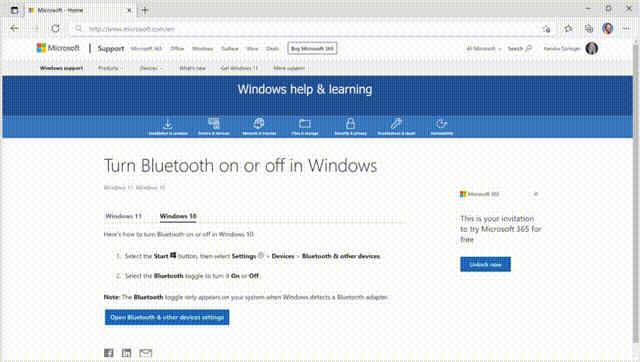Share the article by email icon

(x=146, y=353)
